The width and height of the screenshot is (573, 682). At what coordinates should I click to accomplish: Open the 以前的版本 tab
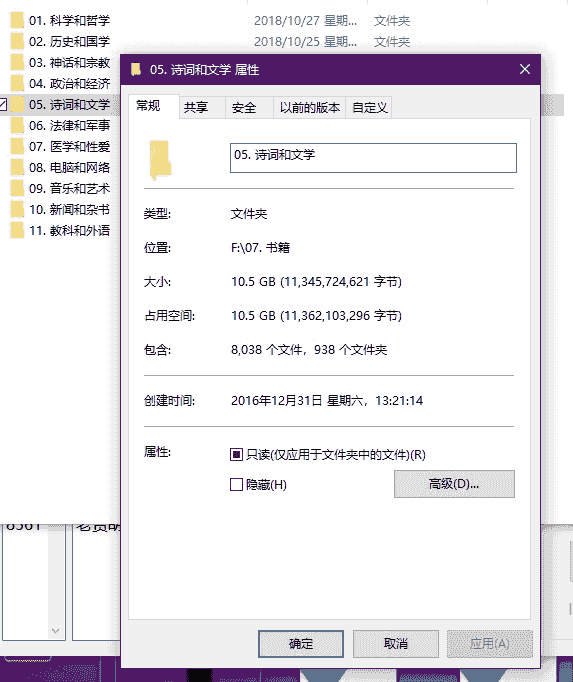point(309,107)
